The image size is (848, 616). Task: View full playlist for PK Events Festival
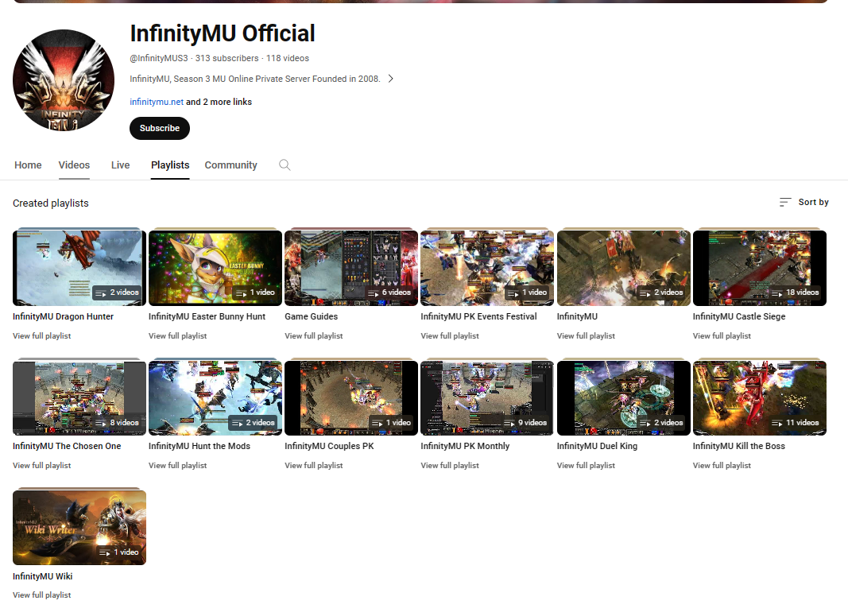pyautogui.click(x=450, y=336)
